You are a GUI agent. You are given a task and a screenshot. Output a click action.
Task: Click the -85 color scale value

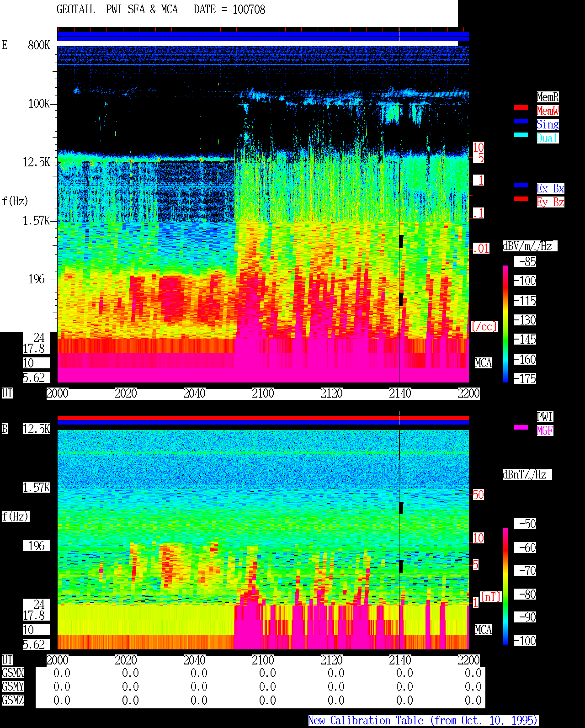(x=526, y=262)
